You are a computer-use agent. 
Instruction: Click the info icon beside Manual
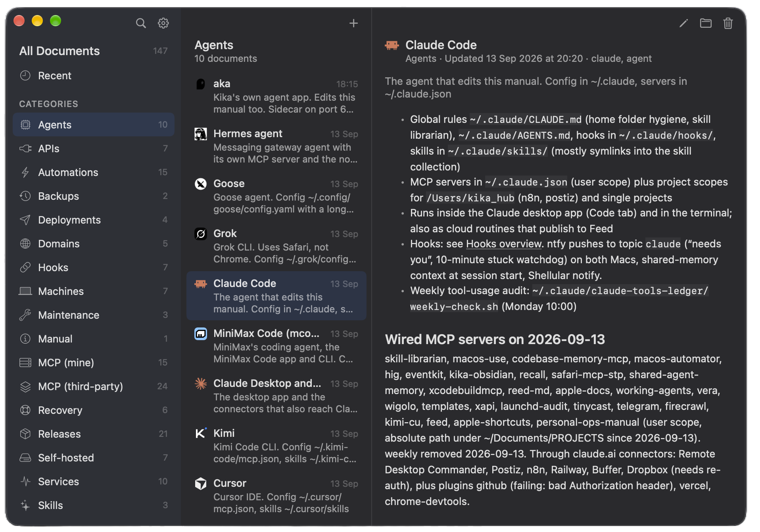(x=25, y=339)
